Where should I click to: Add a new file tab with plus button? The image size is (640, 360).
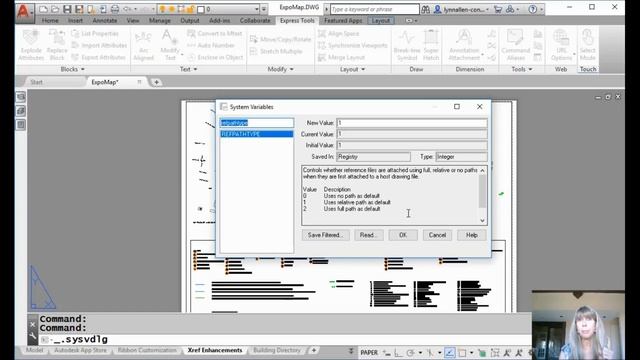click(x=156, y=82)
